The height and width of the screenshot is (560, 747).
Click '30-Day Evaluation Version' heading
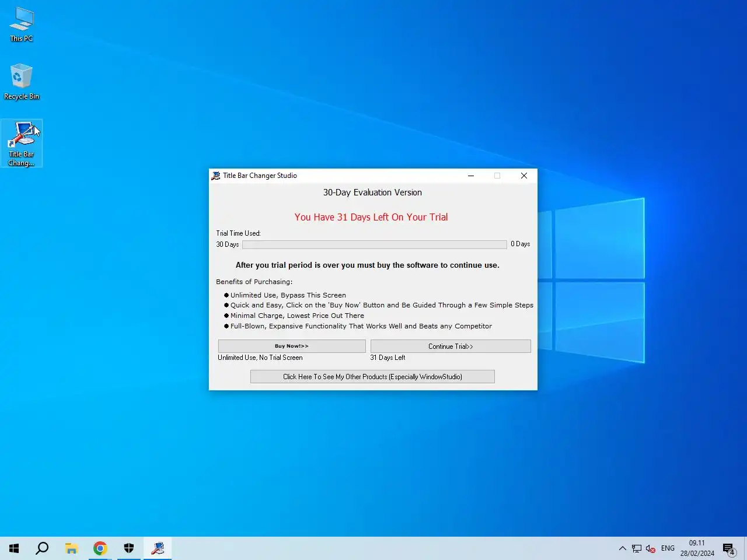tap(372, 192)
